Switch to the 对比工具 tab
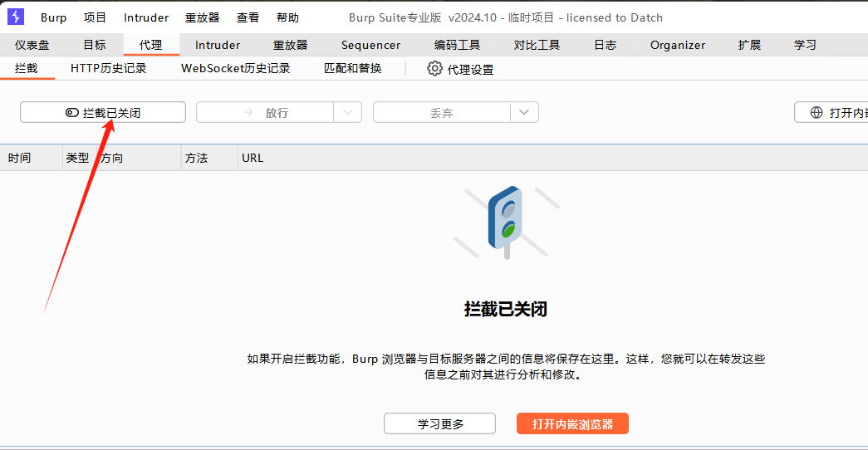 coord(537,45)
